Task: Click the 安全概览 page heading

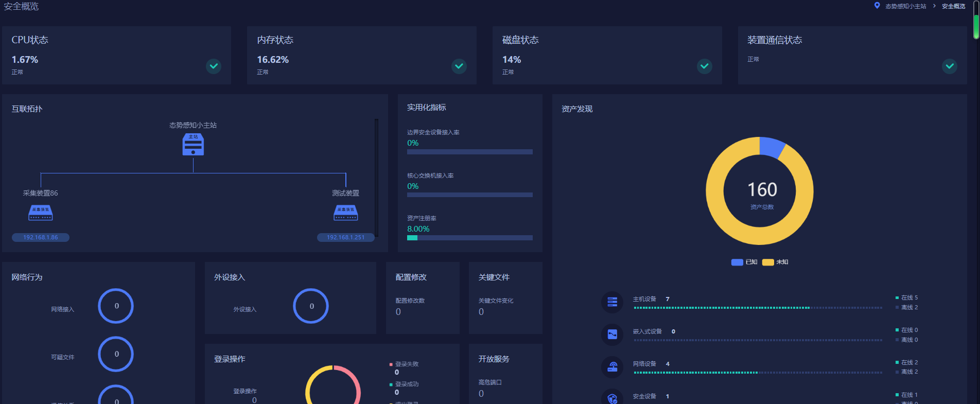Action: [21, 6]
